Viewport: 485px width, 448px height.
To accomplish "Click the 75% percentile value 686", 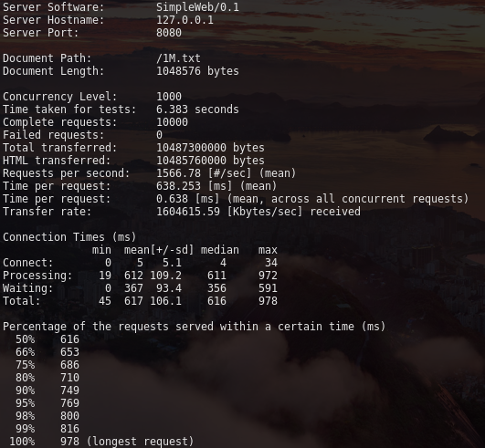I will (70, 365).
